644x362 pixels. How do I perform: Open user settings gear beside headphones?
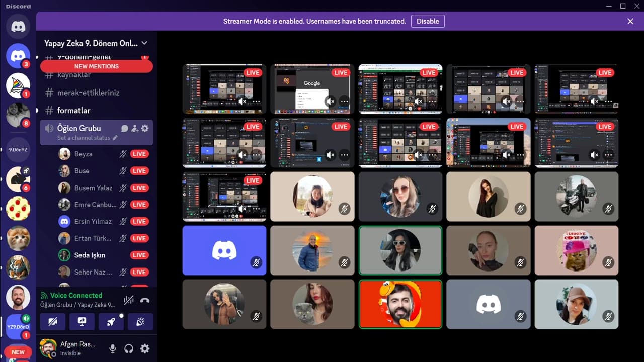pos(145,348)
